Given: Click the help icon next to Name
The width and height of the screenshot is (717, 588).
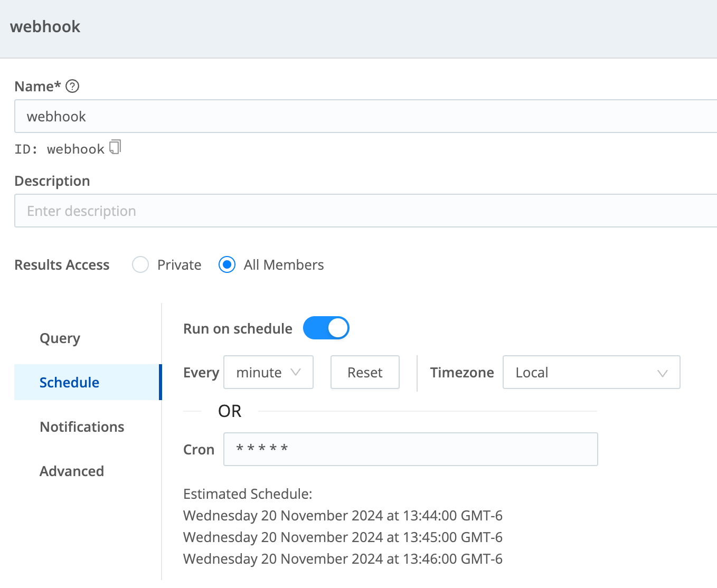Looking at the screenshot, I should tap(72, 86).
